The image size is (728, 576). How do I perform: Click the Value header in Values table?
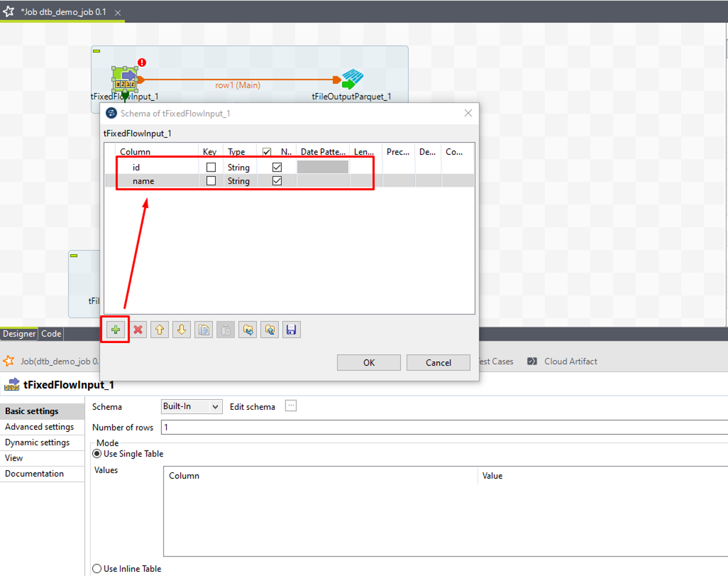[x=603, y=475]
